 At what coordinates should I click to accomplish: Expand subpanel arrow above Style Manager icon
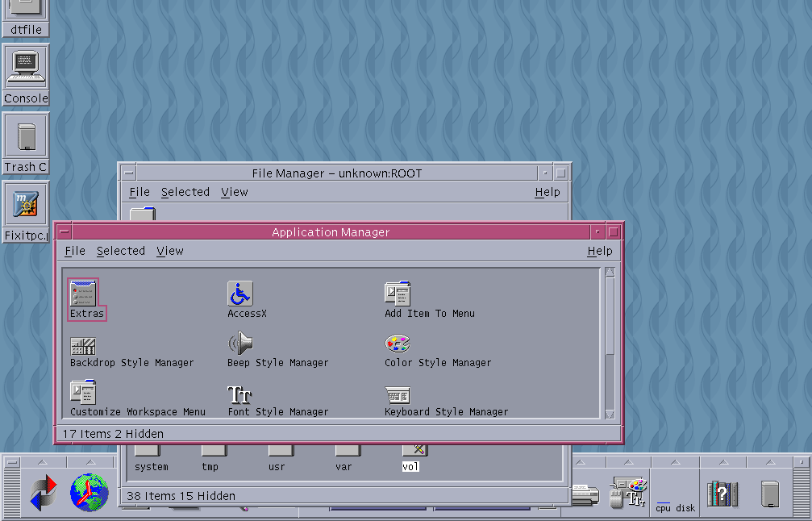click(628, 462)
